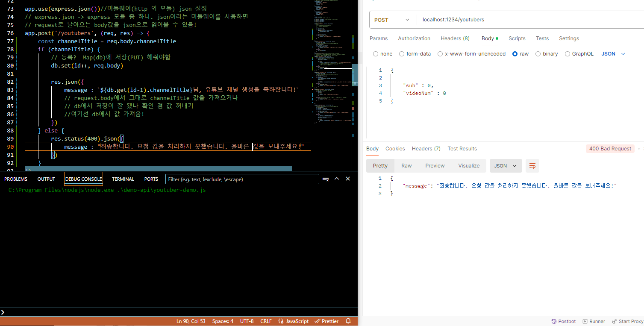This screenshot has height=326, width=644.
Task: Open the Postman Runner
Action: pos(594,321)
